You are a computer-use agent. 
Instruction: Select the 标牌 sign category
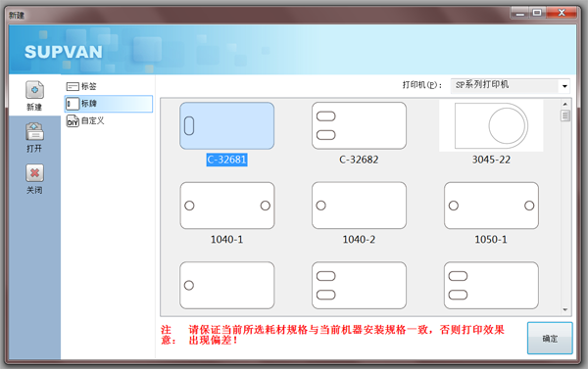pyautogui.click(x=109, y=104)
